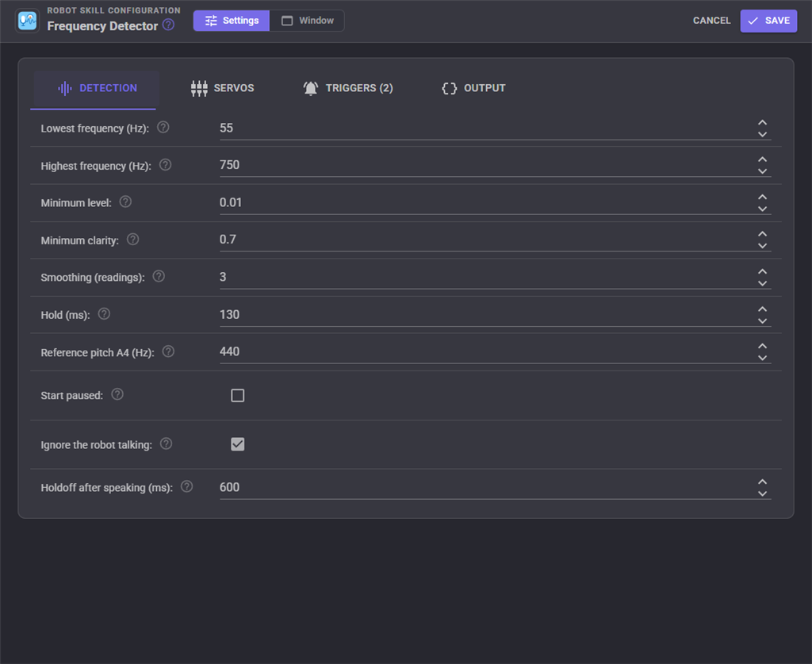Increase Smoothing readings value
The width and height of the screenshot is (812, 664).
click(x=762, y=271)
